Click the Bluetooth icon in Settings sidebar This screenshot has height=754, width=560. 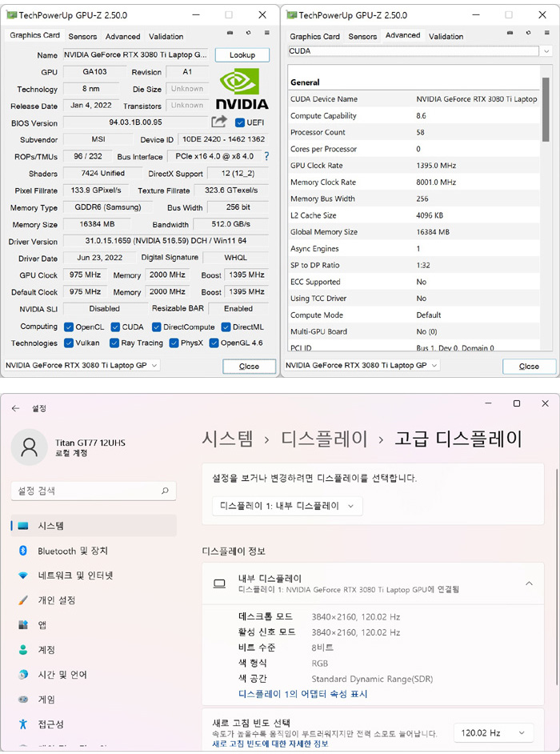pos(22,550)
